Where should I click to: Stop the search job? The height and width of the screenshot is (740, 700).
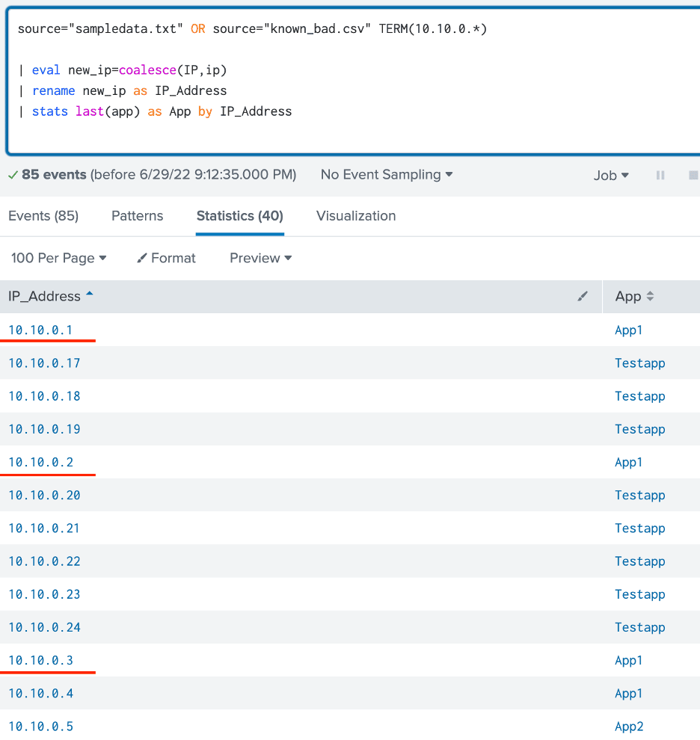tap(693, 175)
